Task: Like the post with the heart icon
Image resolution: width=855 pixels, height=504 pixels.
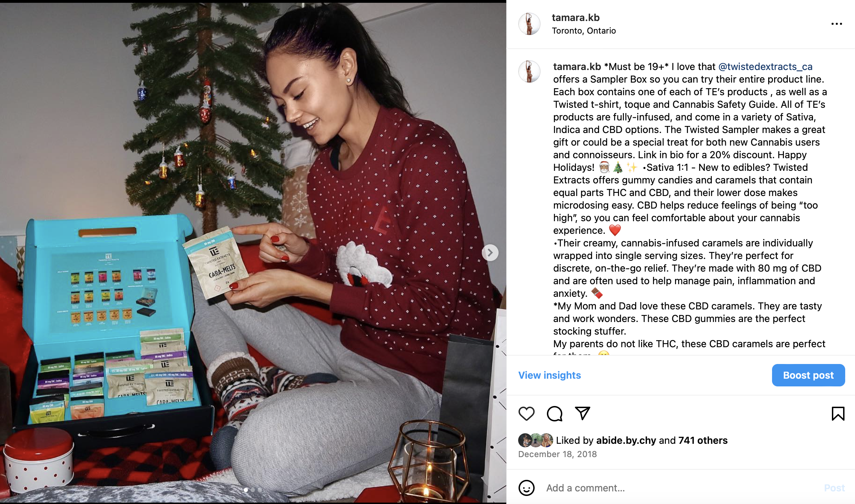Action: [x=526, y=414]
